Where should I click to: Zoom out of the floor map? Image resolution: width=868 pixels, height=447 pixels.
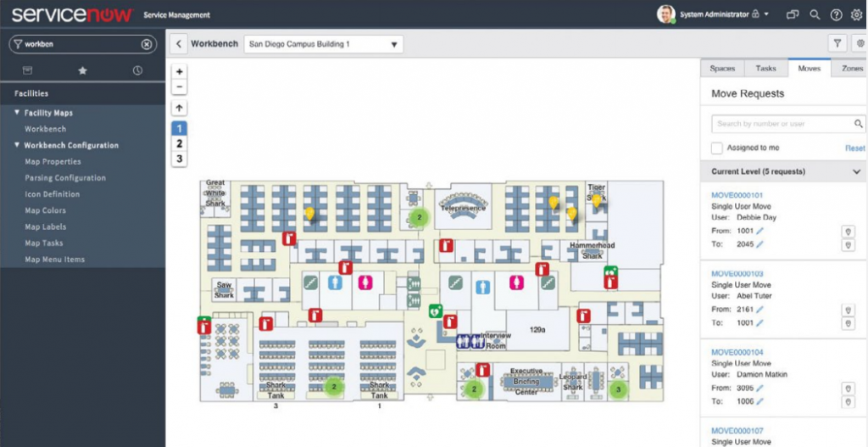[x=179, y=87]
